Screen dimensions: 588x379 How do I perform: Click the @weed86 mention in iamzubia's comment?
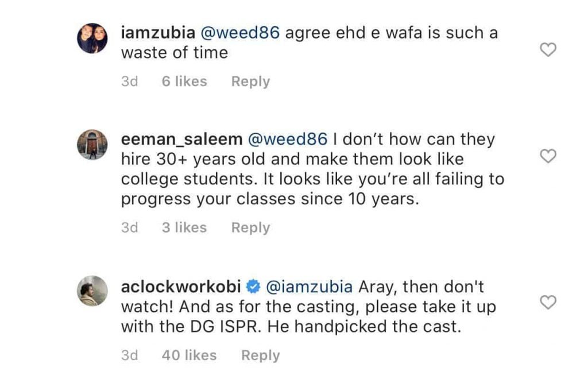coord(239,33)
